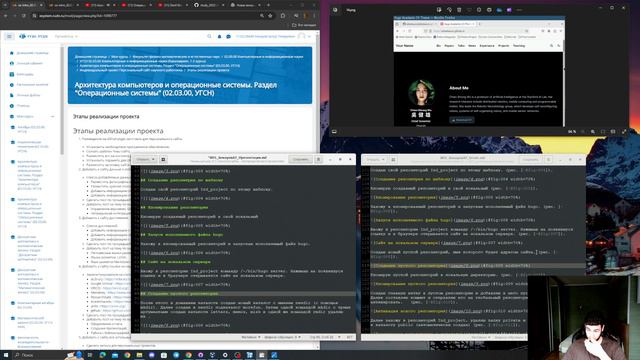Screen dimensions: 640x360
Task: Click 'Открыть' in the left gedit window
Action: [142, 159]
